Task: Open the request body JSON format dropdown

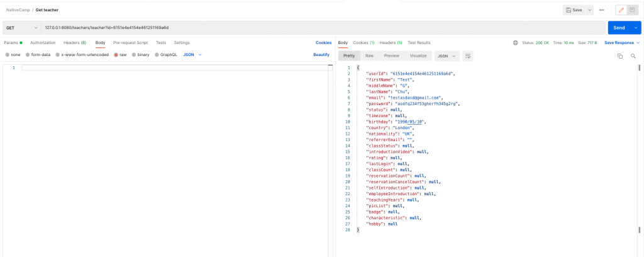Action: tap(192, 55)
